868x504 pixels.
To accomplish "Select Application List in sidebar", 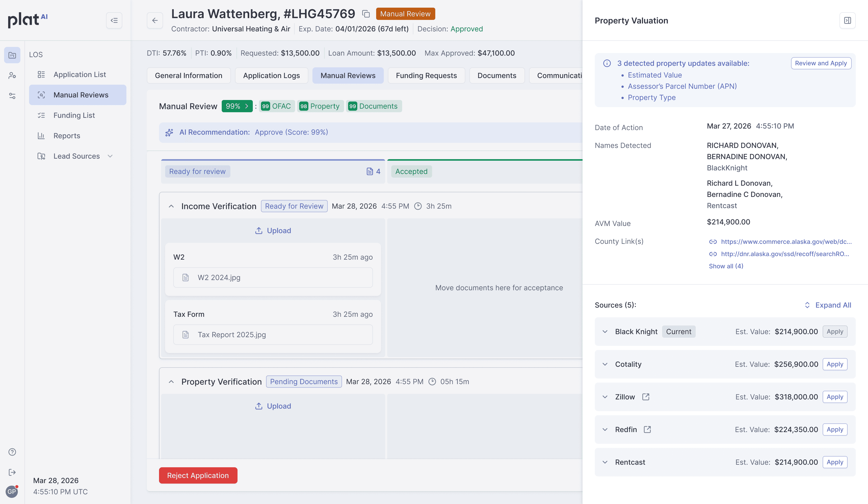I will tap(77, 74).
